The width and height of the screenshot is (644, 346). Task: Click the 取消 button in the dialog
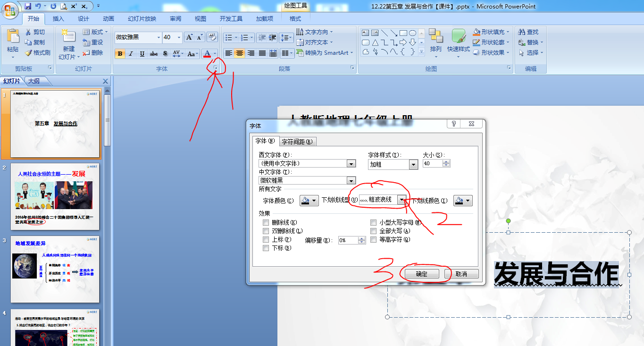[461, 273]
